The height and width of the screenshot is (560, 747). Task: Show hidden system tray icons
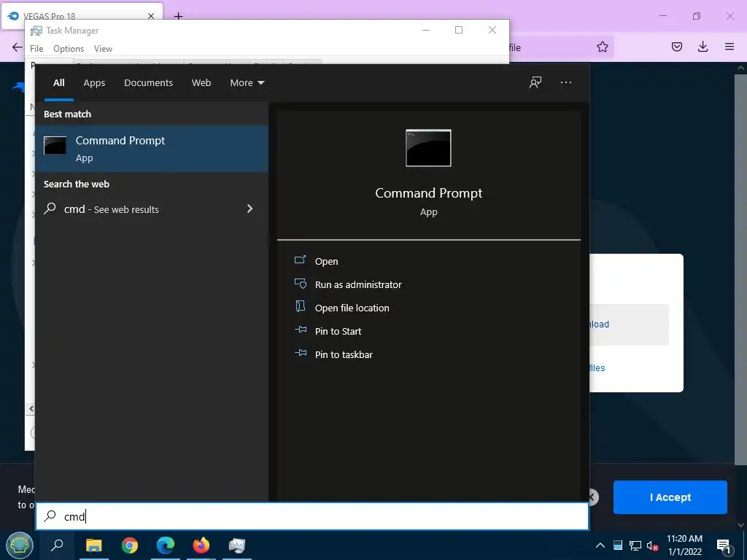pos(600,545)
